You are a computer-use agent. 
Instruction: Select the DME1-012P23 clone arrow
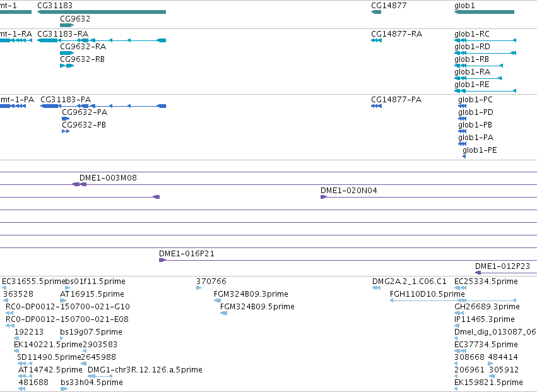(478, 273)
